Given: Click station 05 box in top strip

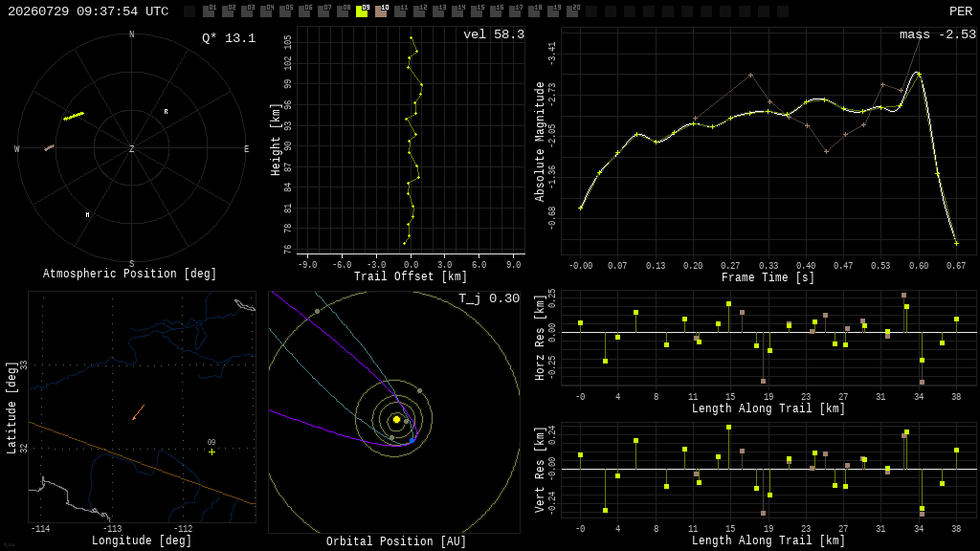Looking at the screenshot, I should (285, 11).
